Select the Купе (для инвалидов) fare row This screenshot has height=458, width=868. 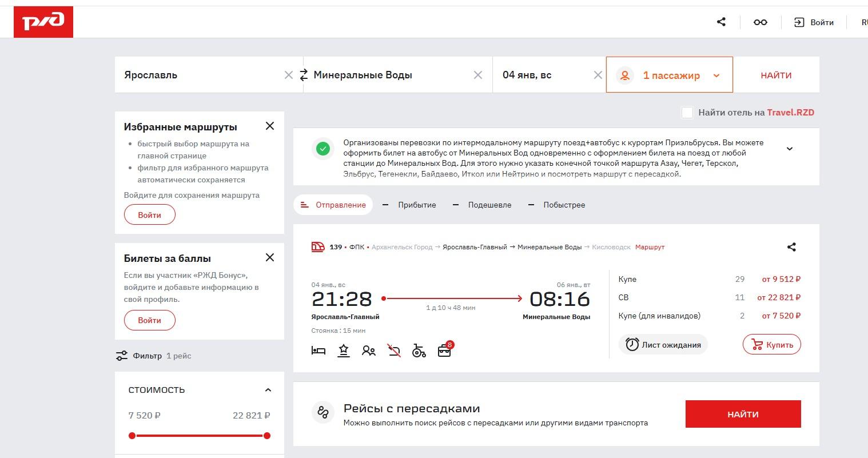tap(710, 316)
